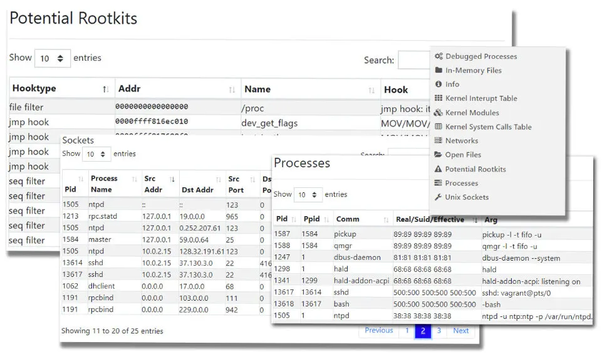602x364 pixels.
Task: Click address 0000ffff816ec010 cell
Action: coord(152,122)
